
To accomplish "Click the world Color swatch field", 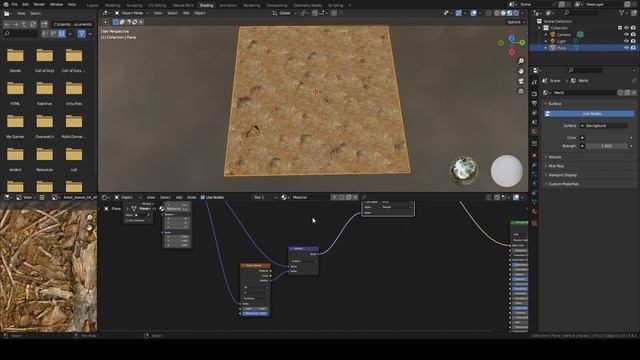I will (x=607, y=138).
